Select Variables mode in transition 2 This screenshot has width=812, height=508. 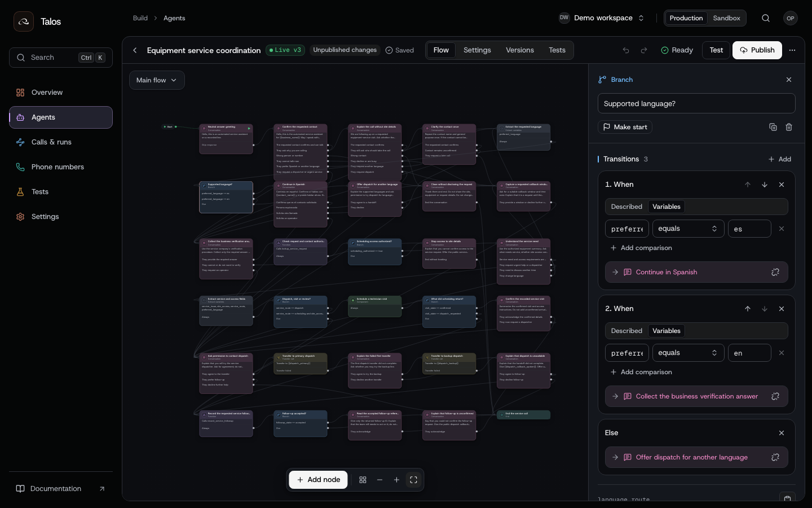(667, 331)
